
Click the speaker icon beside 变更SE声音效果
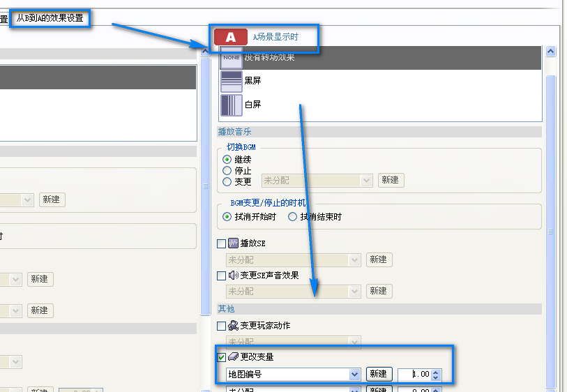coord(233,276)
